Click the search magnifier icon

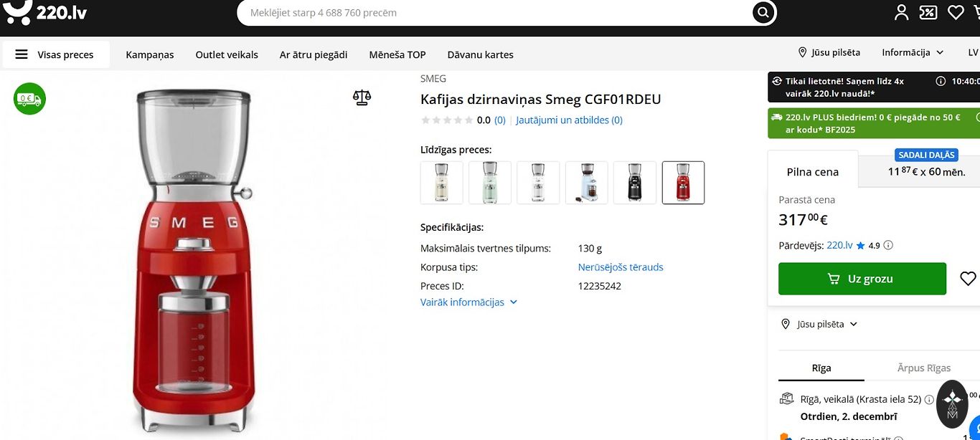[x=763, y=12]
